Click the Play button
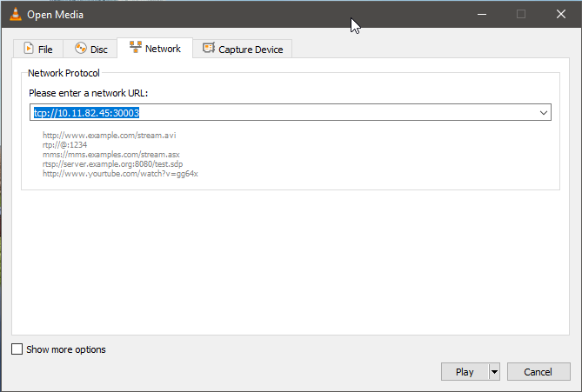The height and width of the screenshot is (392, 582). click(465, 372)
